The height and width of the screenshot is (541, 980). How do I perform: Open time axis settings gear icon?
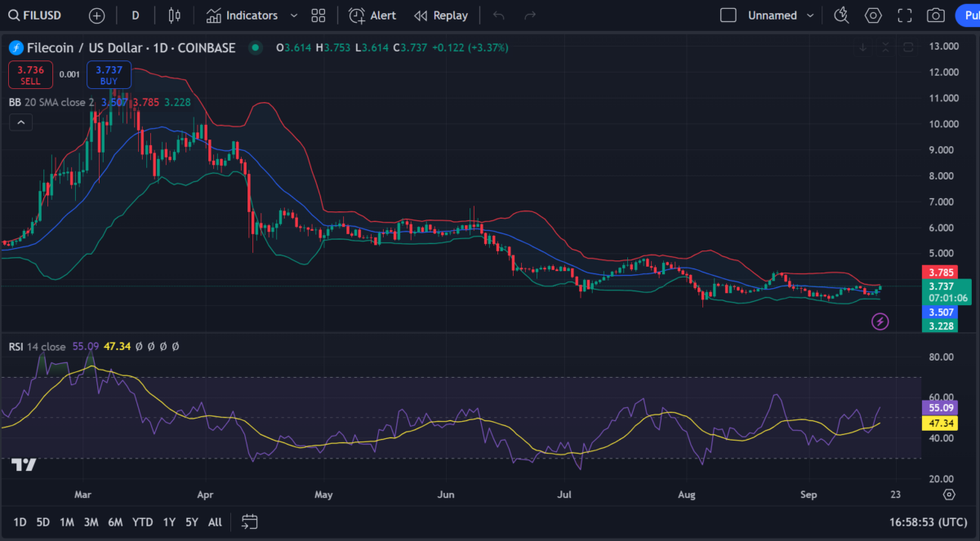pyautogui.click(x=949, y=494)
